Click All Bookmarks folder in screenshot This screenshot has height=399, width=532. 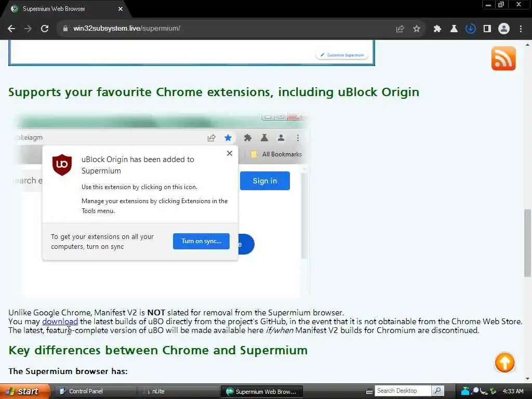point(276,154)
